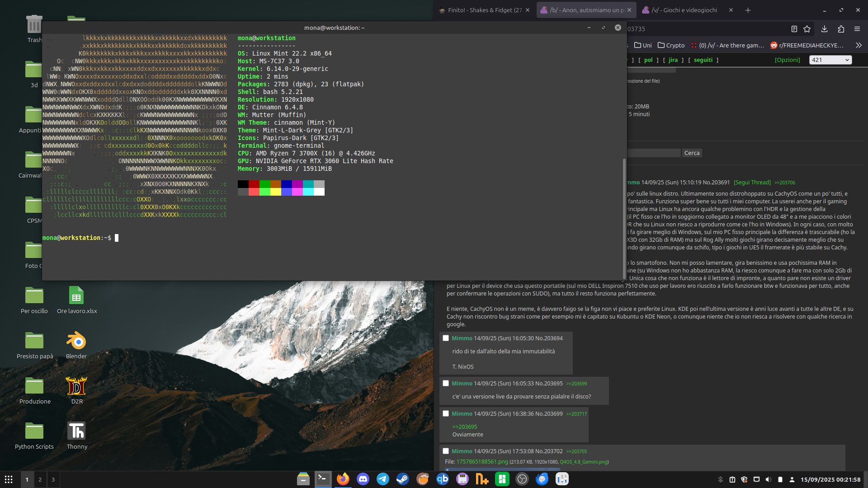Screen dimensions: 868x488
Task: Click the battery icon in the system tray
Action: (x=780, y=479)
